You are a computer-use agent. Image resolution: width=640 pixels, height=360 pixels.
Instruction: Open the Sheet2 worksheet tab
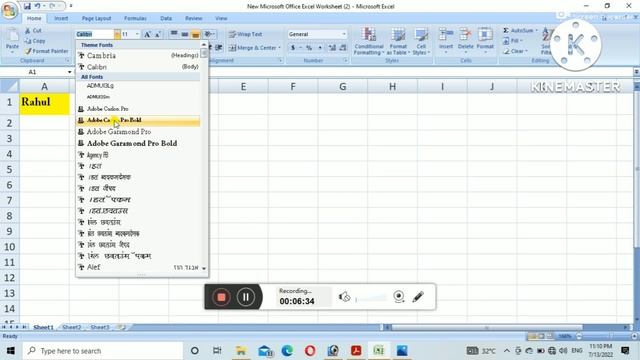coord(71,327)
